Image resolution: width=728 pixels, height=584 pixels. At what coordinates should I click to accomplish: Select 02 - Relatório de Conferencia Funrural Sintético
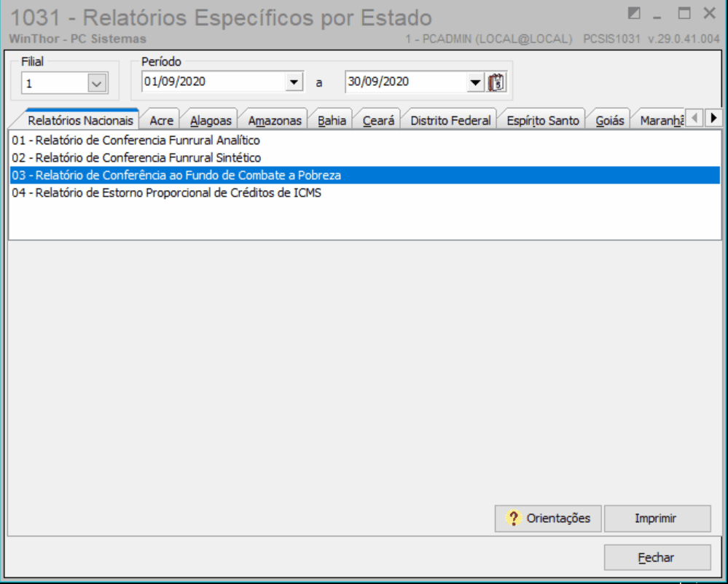click(364, 158)
